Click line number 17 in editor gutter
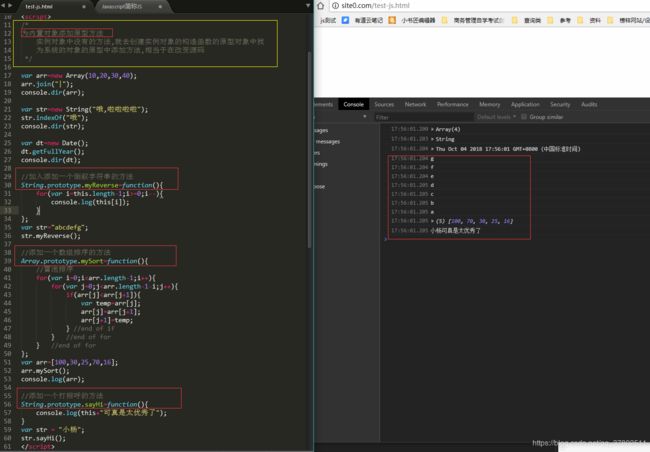 coord(7,75)
